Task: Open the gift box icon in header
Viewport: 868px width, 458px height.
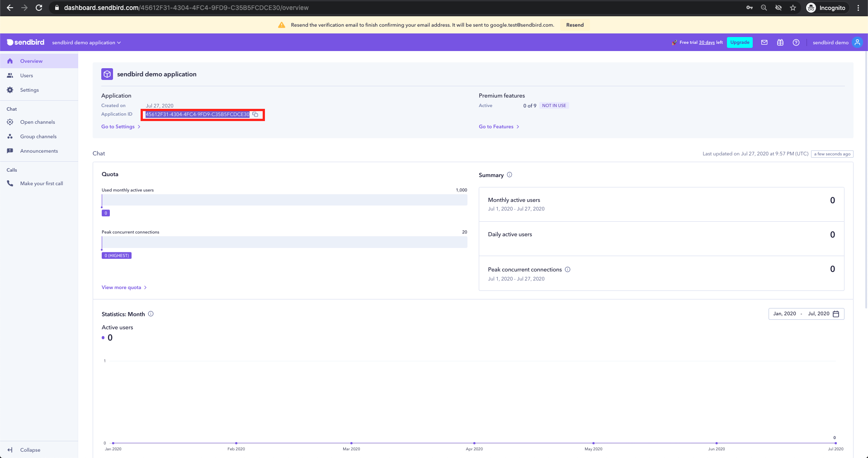Action: point(780,42)
